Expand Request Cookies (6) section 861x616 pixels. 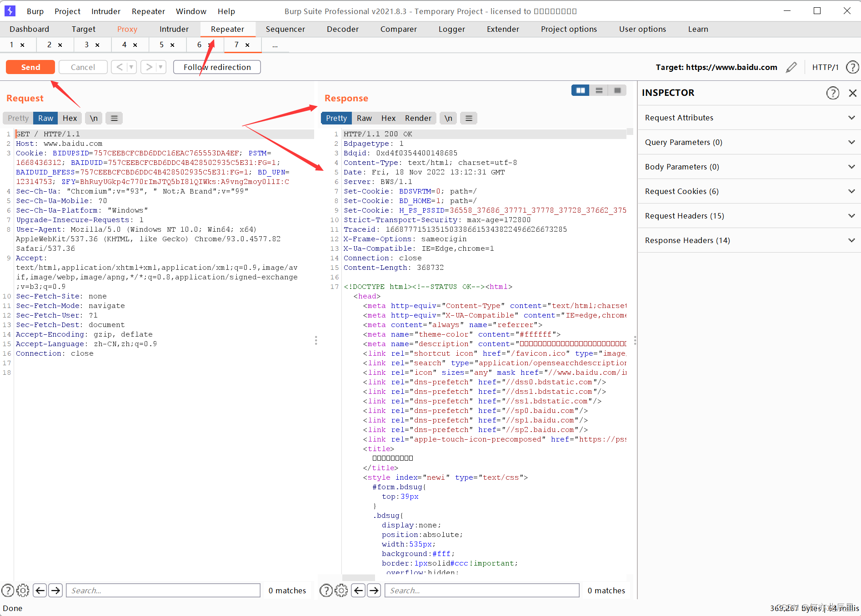(x=749, y=191)
